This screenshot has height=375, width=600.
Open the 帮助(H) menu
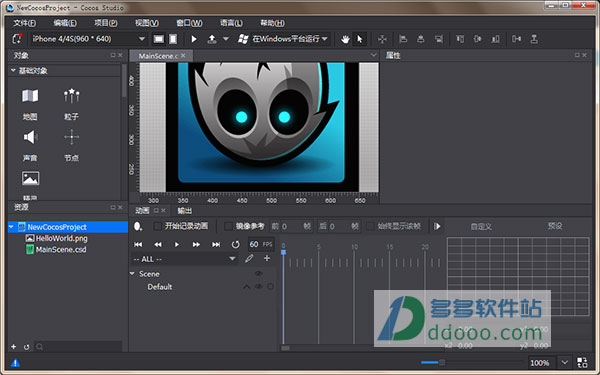(272, 23)
